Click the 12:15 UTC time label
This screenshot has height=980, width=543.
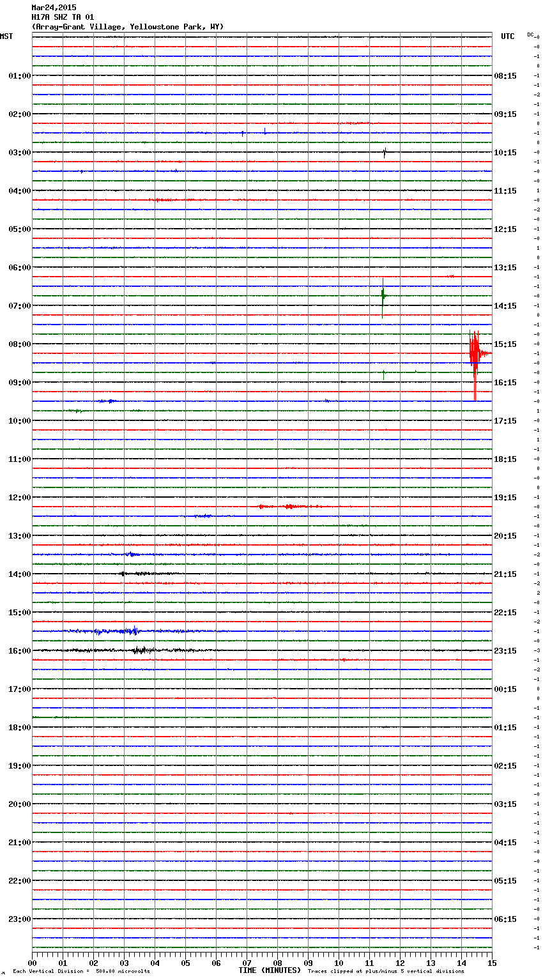pyautogui.click(x=505, y=229)
